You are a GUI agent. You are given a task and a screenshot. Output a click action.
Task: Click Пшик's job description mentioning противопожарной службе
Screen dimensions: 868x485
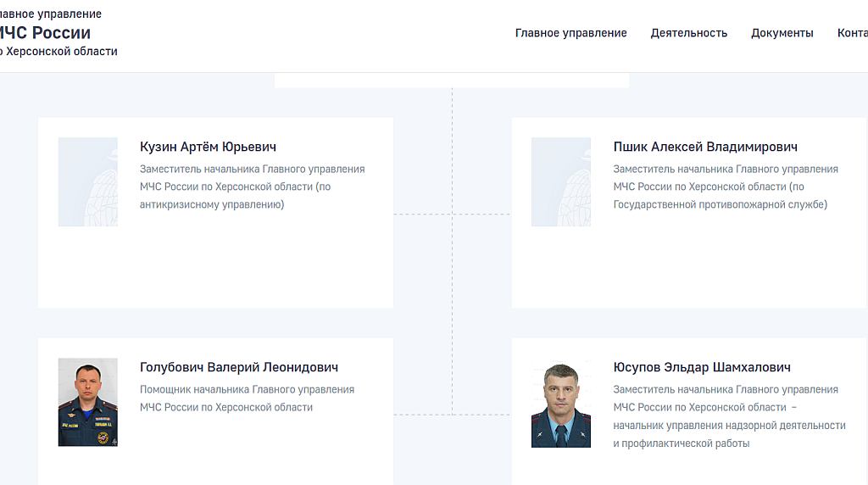[725, 187]
